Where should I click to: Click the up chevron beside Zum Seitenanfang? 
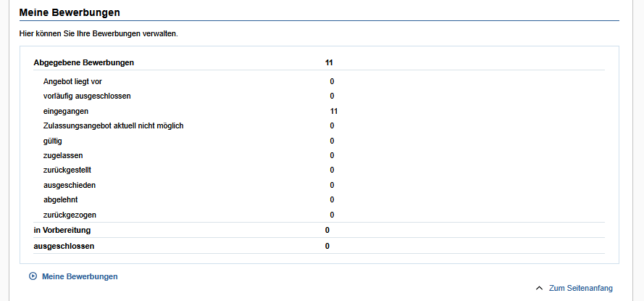[539, 288]
